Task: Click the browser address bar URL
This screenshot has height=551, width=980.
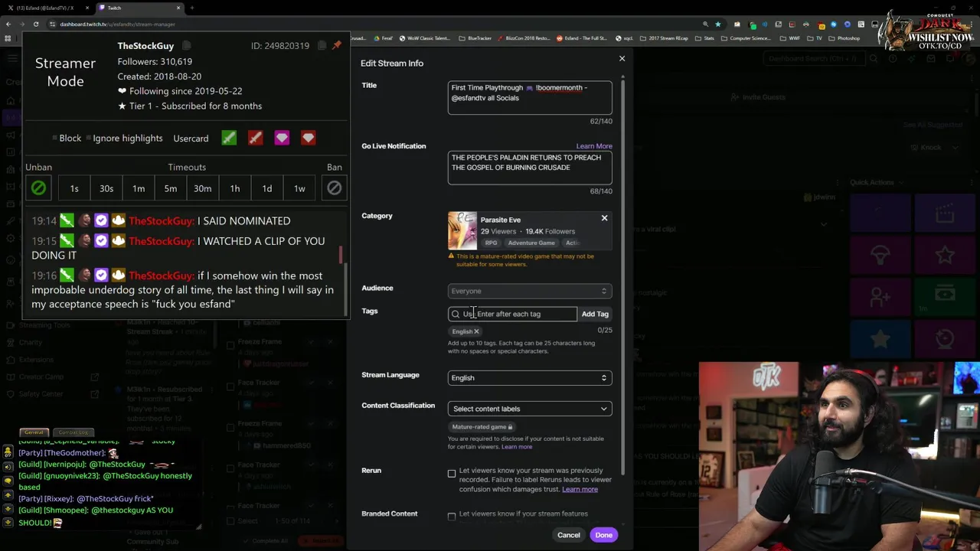Action: 117,24
